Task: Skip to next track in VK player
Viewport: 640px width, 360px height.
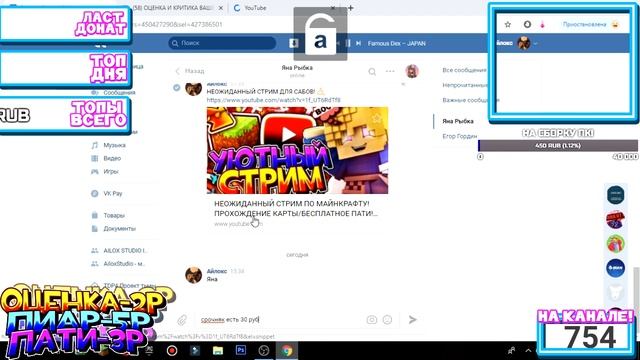Action: [x=358, y=43]
